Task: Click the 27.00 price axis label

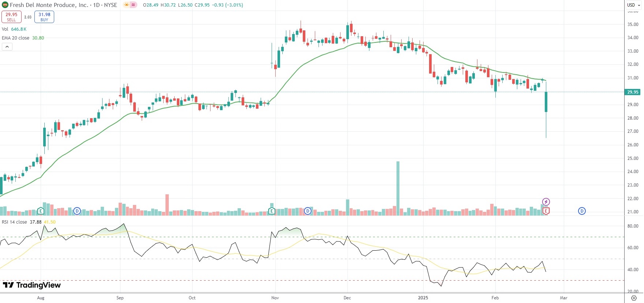Action: [633, 131]
